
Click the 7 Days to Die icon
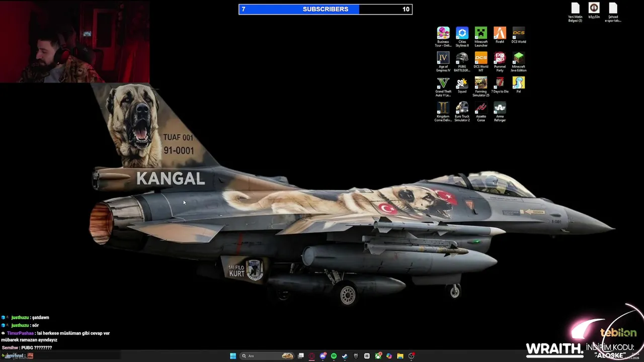[x=500, y=85]
